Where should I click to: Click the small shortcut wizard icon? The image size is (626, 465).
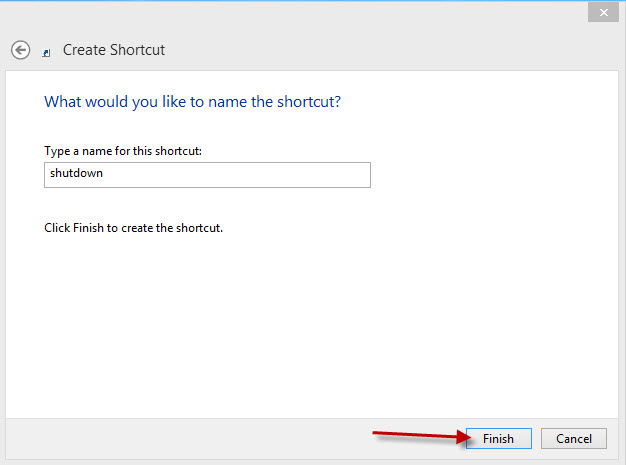(x=46, y=53)
